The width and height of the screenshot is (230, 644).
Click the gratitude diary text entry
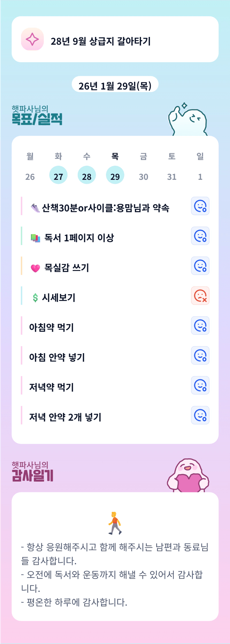point(115,574)
